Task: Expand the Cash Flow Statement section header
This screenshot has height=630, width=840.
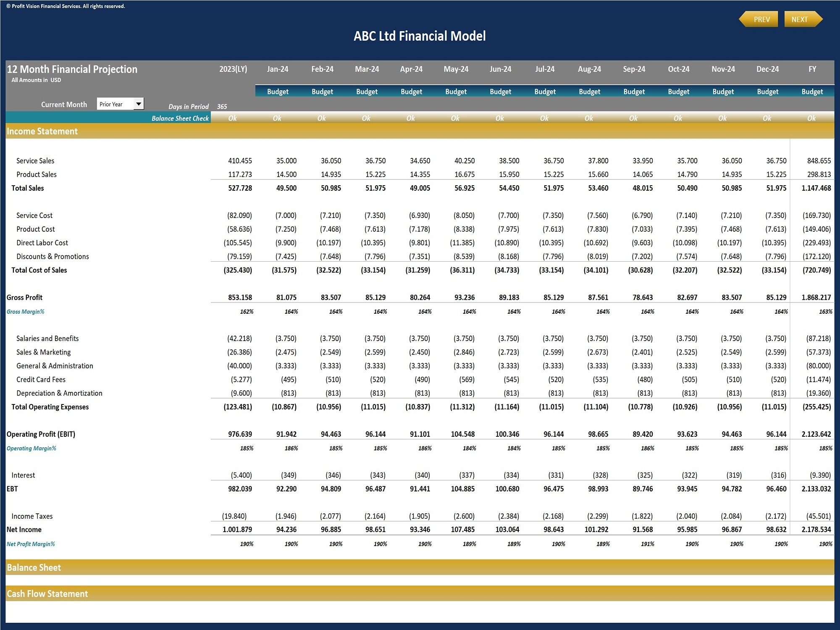Action: [x=420, y=593]
